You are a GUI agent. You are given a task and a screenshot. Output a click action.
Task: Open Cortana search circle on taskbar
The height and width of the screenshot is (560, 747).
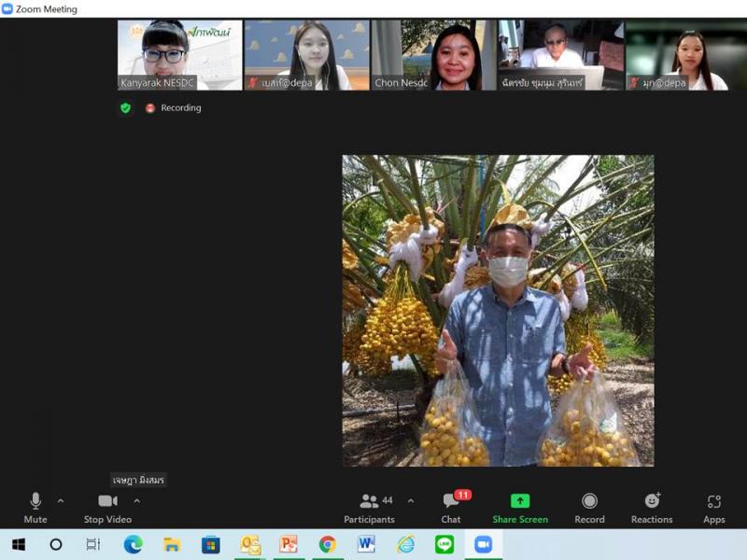coord(56,544)
